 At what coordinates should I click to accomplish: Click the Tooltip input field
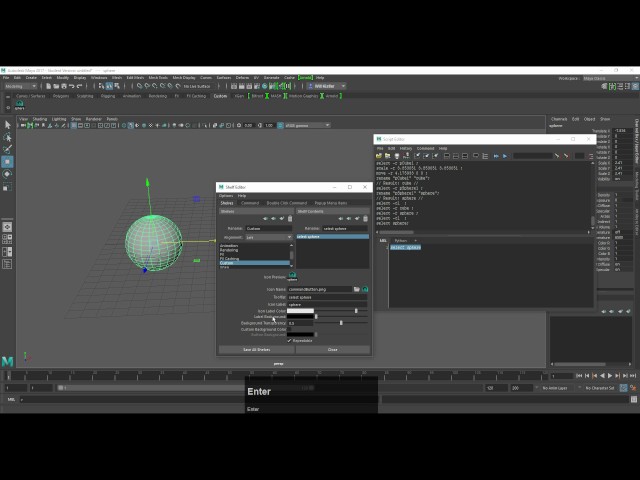point(327,297)
